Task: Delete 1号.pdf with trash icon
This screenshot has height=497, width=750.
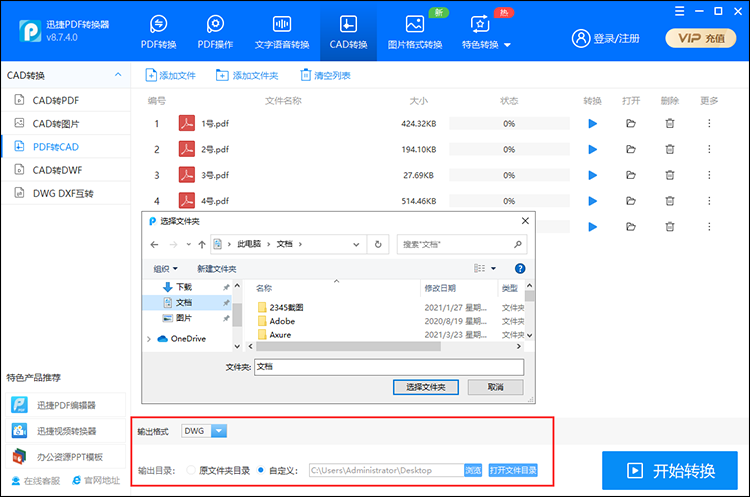Action: coord(670,123)
